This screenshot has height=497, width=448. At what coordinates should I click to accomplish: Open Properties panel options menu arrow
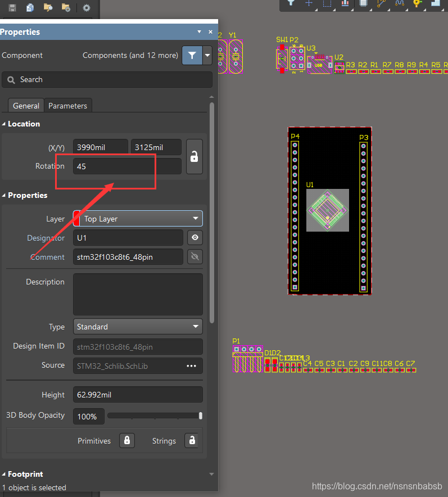click(x=200, y=31)
